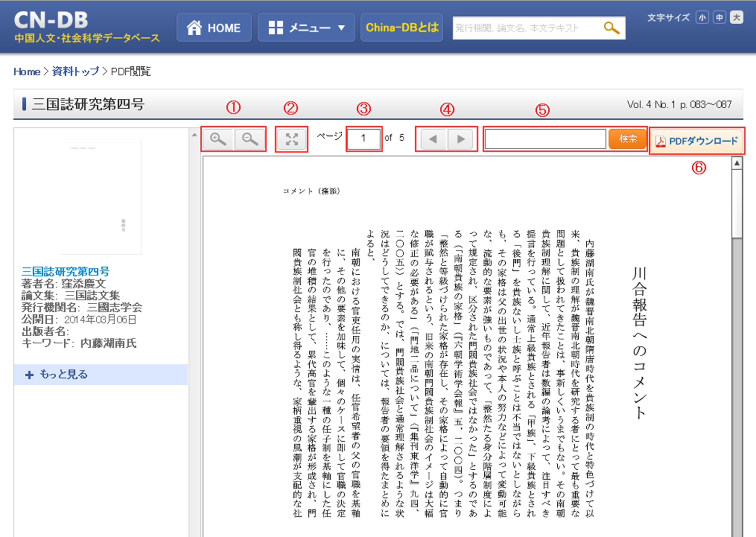Follow the 資料トップ breadcrumb link

click(75, 72)
